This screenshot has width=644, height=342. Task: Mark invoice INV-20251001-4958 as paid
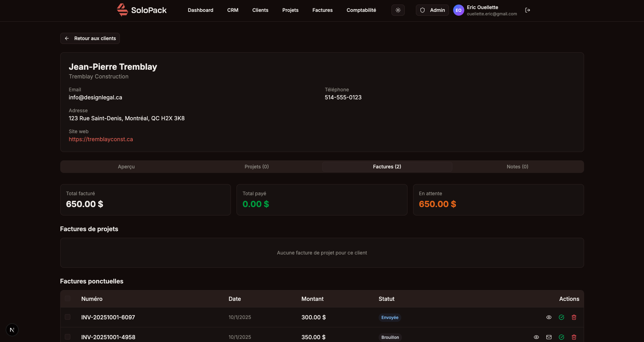point(561,337)
